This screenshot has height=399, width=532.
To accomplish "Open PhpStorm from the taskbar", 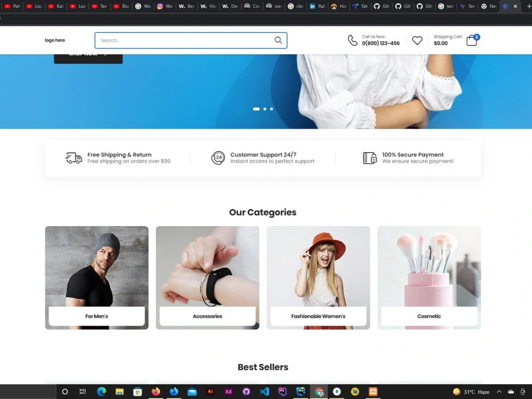I will pos(282,392).
